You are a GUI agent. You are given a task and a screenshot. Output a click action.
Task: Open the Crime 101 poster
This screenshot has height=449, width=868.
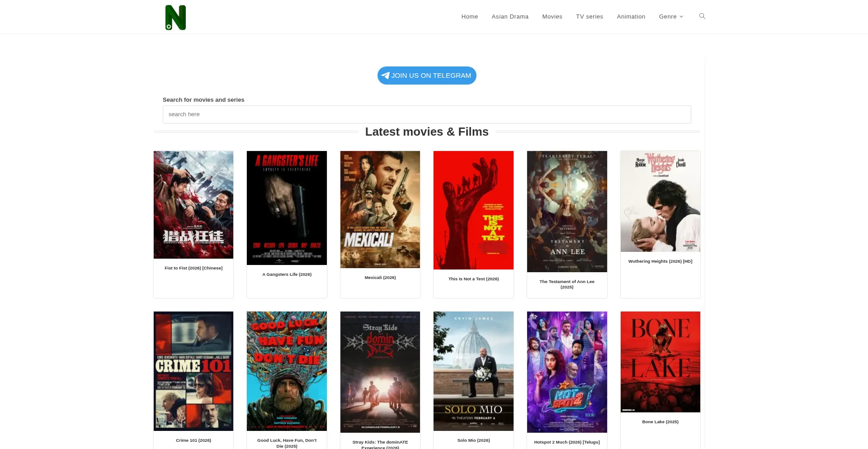pyautogui.click(x=193, y=371)
